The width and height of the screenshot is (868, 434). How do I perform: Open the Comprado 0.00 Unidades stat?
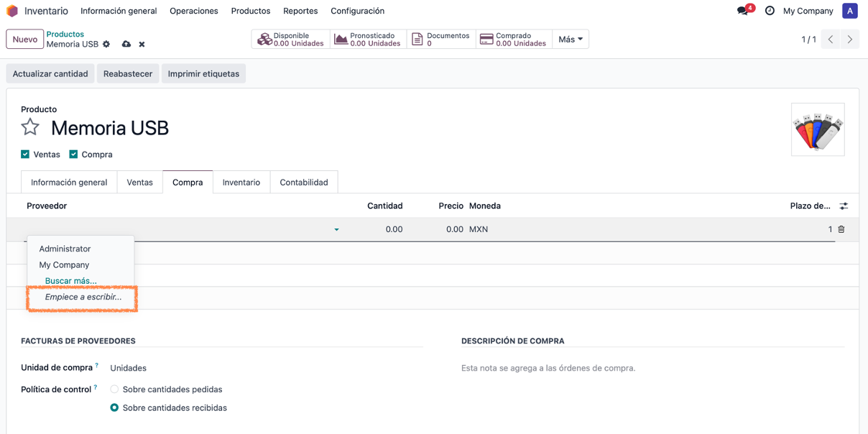pyautogui.click(x=514, y=40)
